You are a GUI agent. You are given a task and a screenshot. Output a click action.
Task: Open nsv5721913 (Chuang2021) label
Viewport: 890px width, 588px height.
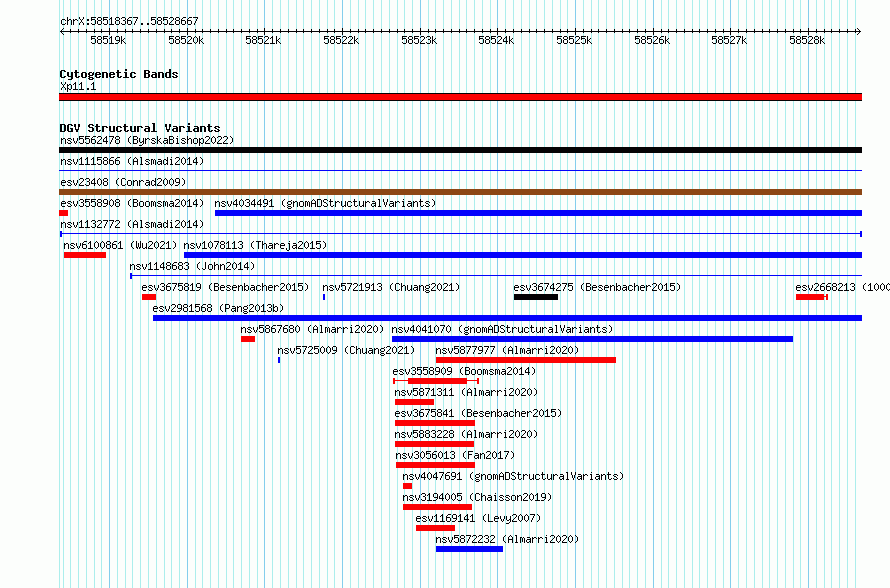click(391, 287)
